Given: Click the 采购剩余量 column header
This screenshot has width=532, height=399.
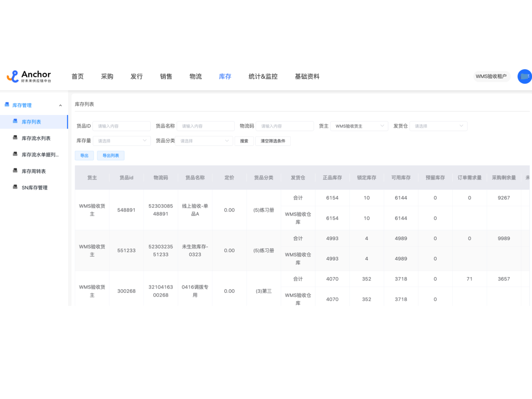Looking at the screenshot, I should point(504,178).
